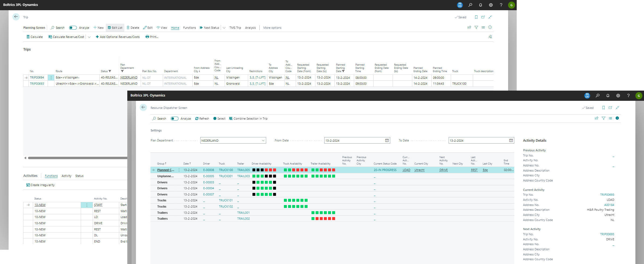644x264 pixels.
Task: Click Create Irregularity action
Action: click(40, 185)
